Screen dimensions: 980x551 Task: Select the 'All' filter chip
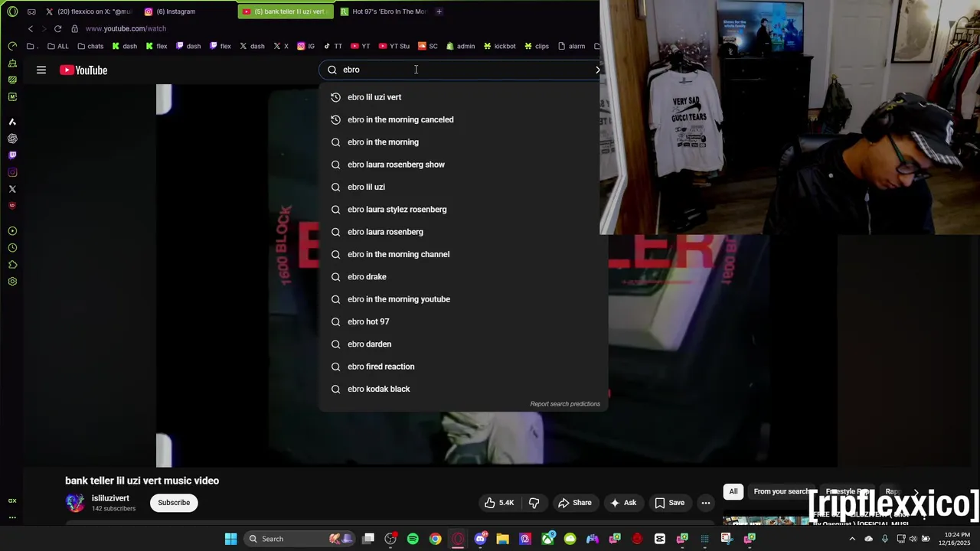coord(733,491)
